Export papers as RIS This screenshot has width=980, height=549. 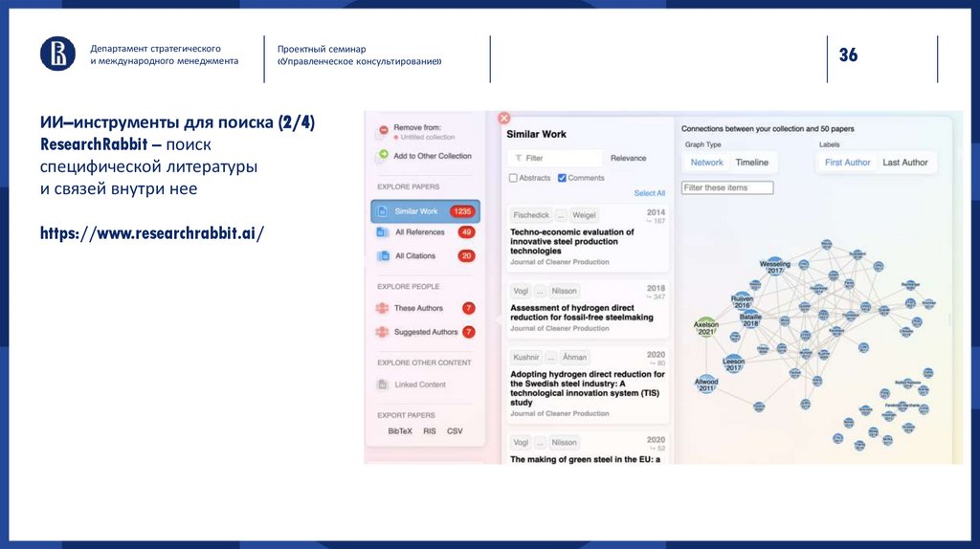[430, 431]
